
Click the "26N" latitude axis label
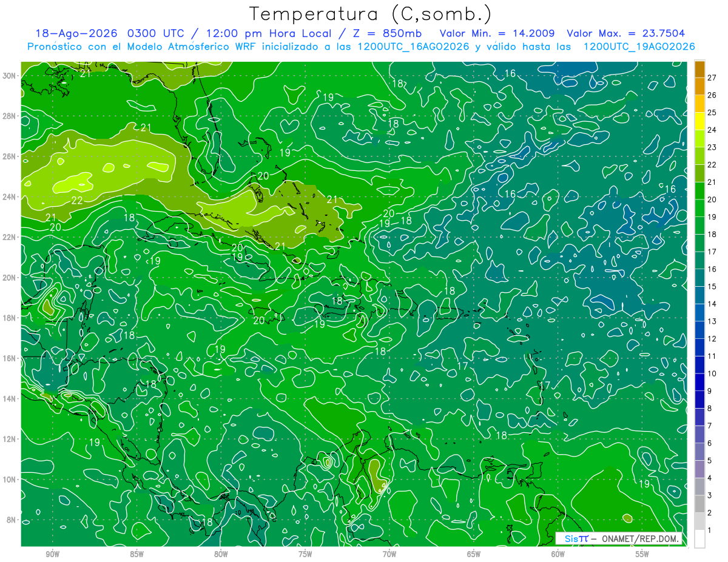coord(10,156)
